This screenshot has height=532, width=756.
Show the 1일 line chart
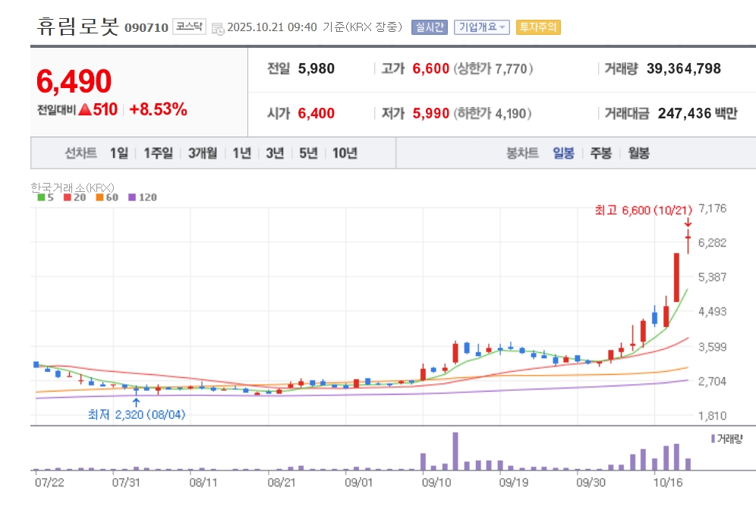[118, 153]
